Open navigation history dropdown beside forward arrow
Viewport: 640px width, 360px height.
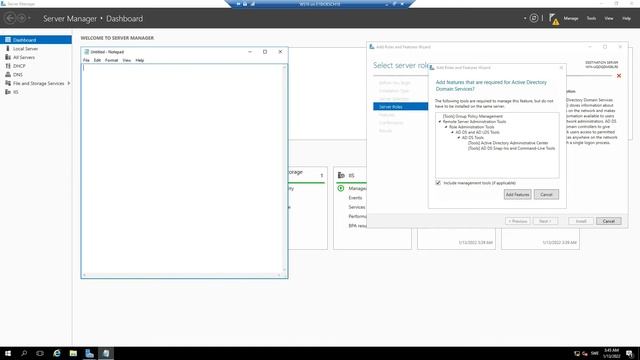pyautogui.click(x=29, y=18)
